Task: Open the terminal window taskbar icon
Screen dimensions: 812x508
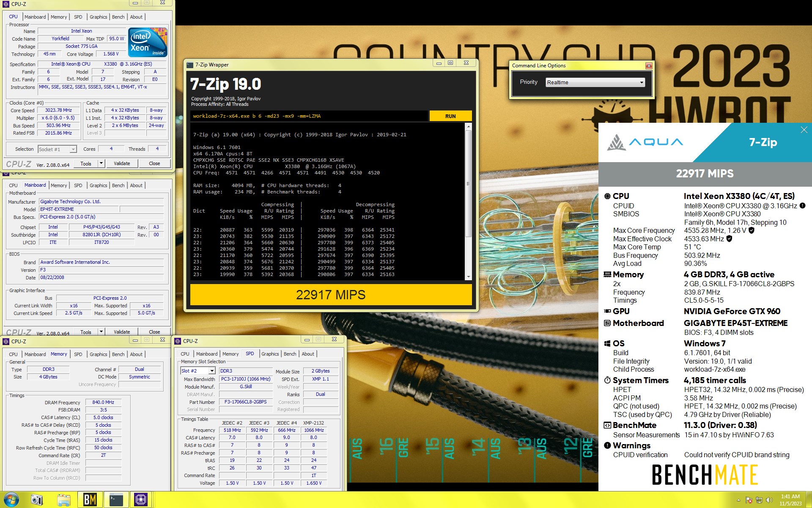Action: (x=115, y=500)
